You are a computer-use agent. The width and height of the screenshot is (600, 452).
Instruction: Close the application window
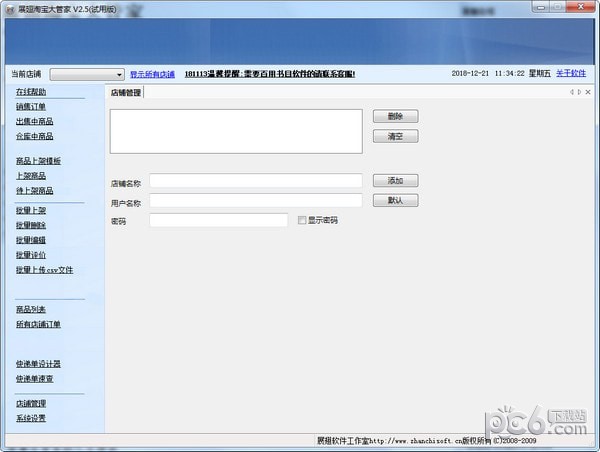(x=580, y=7)
